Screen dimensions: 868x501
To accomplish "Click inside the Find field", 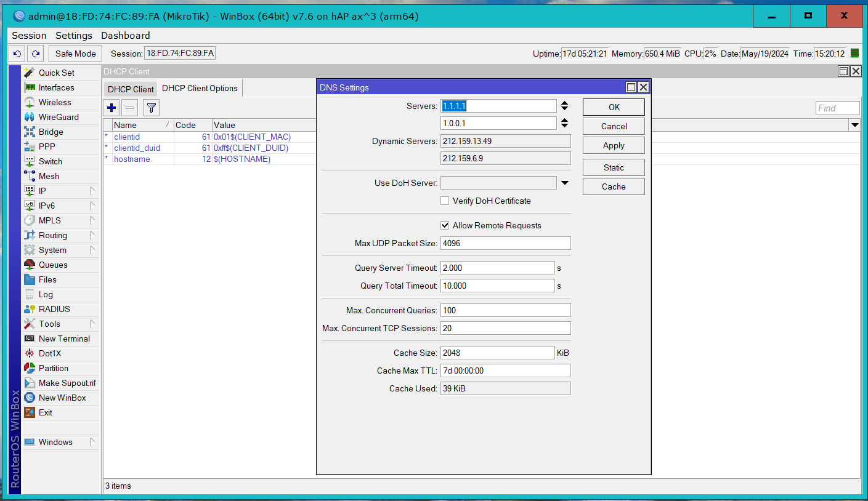I will click(837, 108).
